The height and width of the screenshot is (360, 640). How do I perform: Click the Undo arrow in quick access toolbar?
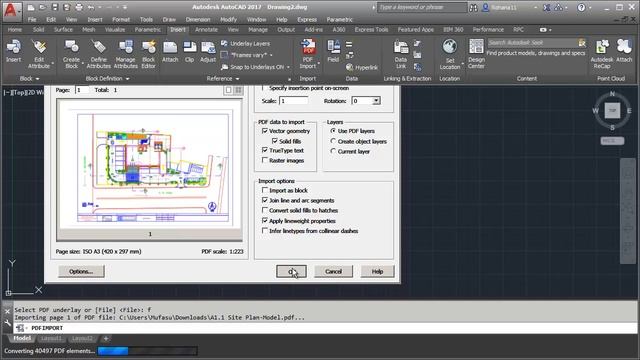point(91,7)
